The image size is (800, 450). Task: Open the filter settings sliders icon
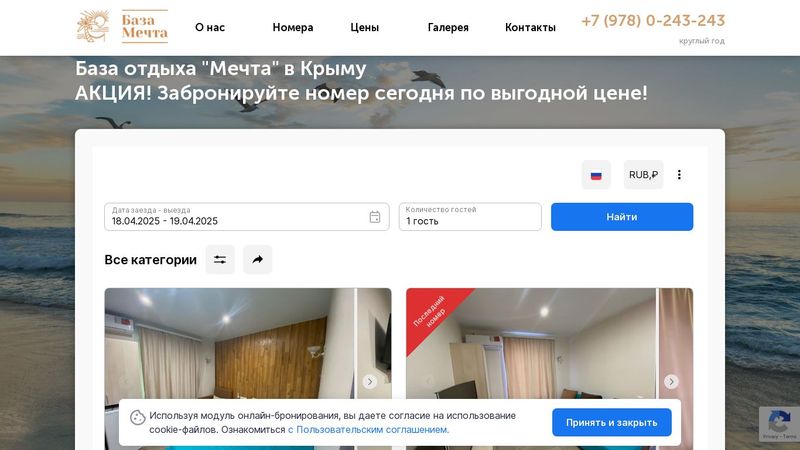[220, 260]
